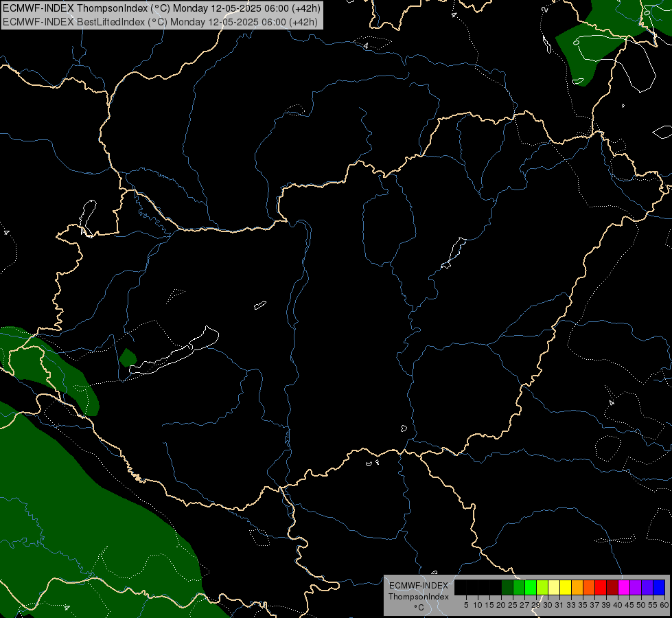The height and width of the screenshot is (618, 672).
Task: Click the ThompsonIndex title line at top
Action: click(x=161, y=8)
